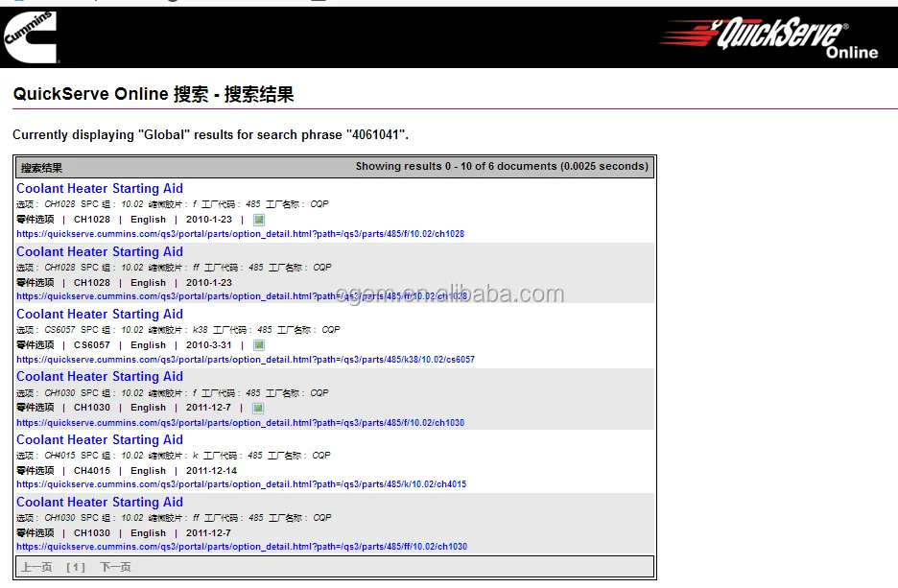Click the QuickServe Online 搜索 page heading
This screenshot has height=588, width=898.
click(153, 94)
